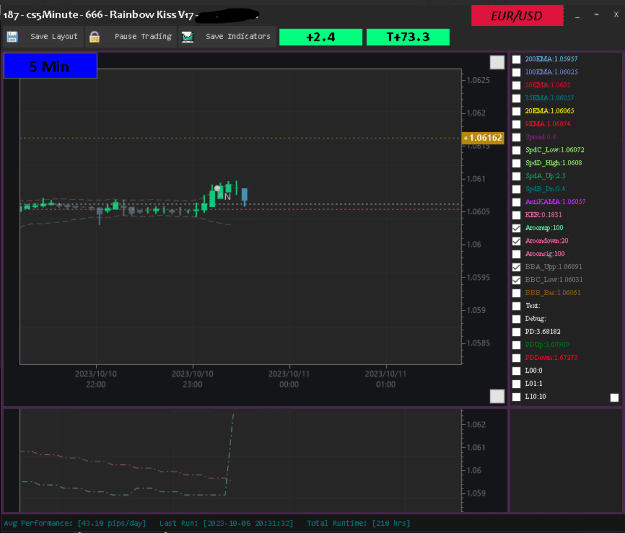Click the AntiKAMA:1.06057 label text

pos(555,202)
